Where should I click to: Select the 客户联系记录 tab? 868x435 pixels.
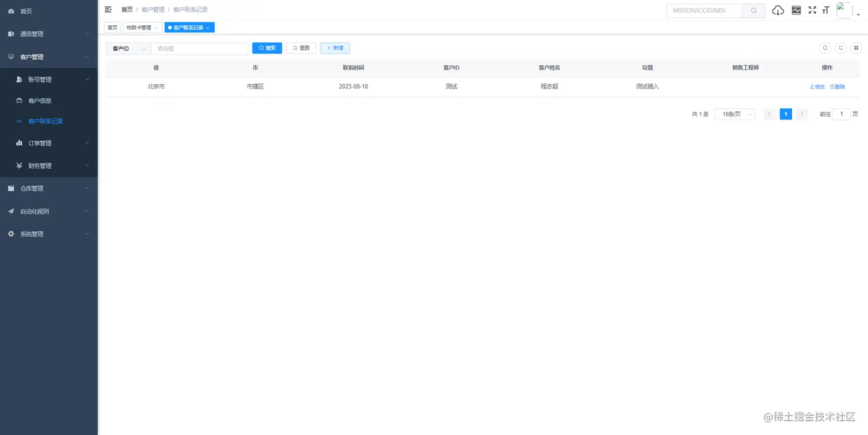(189, 28)
